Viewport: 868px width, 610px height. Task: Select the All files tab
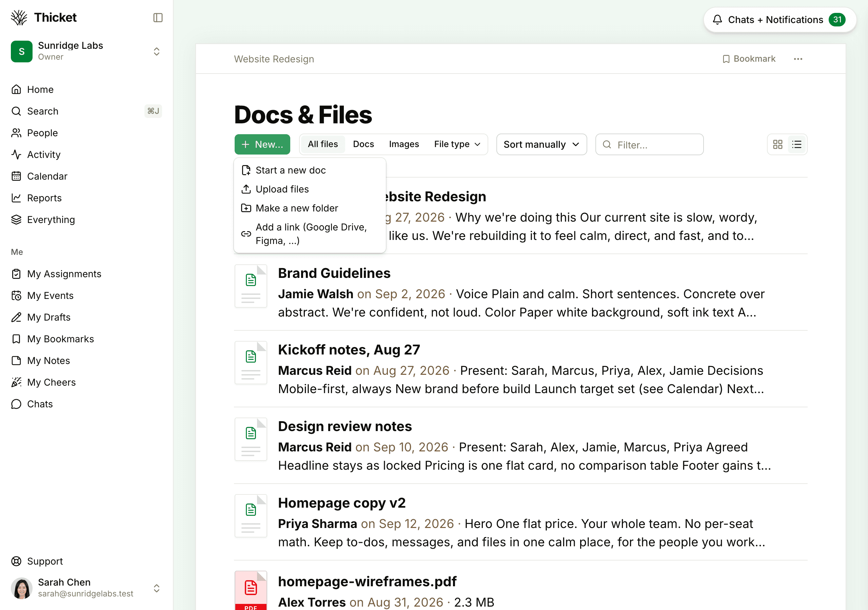[322, 144]
